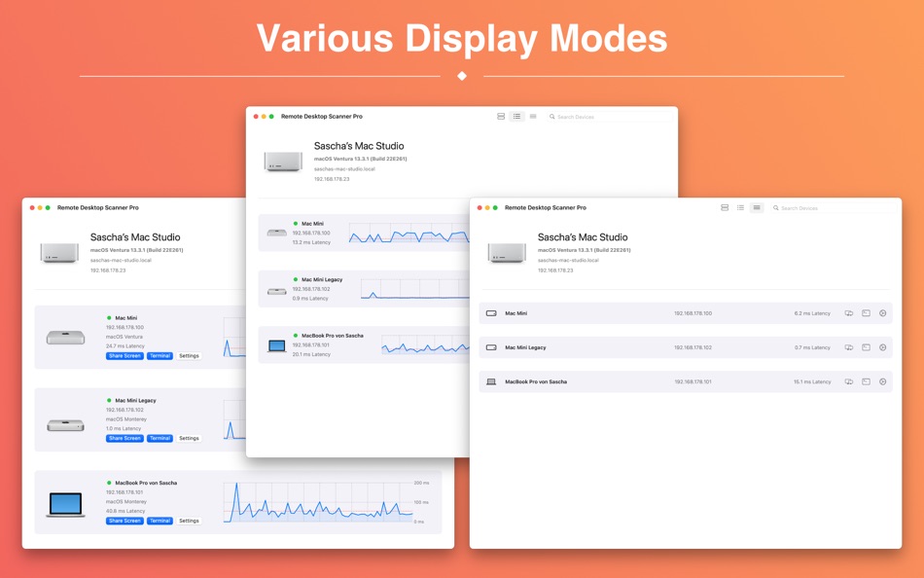Click MacBook Pro latency graph in 20.1 ms row
Viewport: 924px width, 578px height.
pyautogui.click(x=425, y=345)
